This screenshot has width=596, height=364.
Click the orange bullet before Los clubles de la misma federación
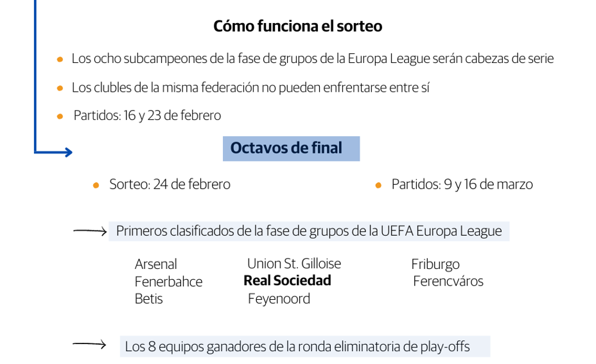point(60,88)
